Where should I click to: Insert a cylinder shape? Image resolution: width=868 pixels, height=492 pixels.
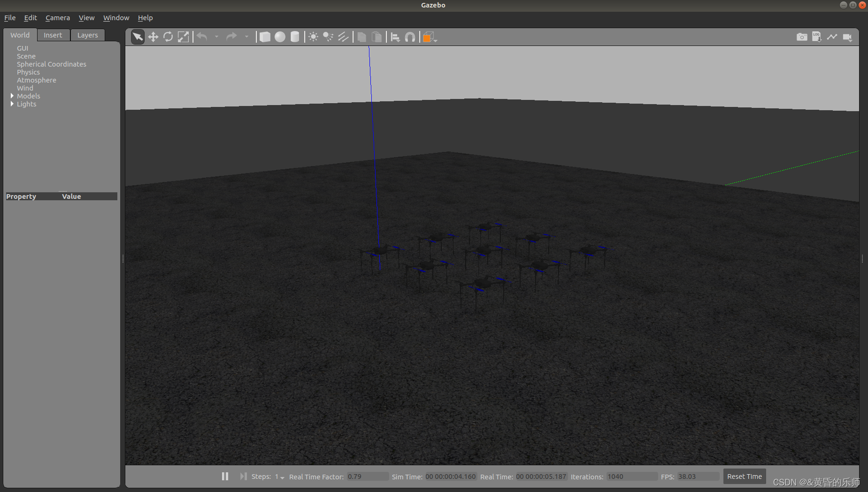[295, 37]
